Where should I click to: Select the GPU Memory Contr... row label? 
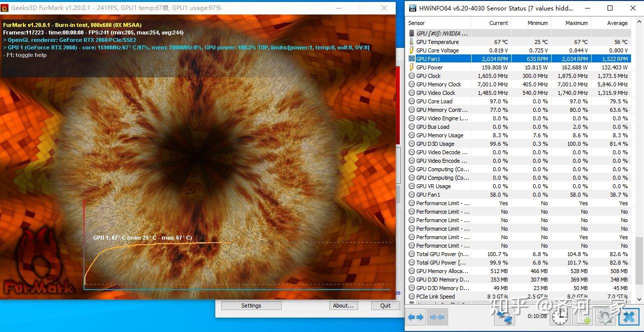[442, 110]
